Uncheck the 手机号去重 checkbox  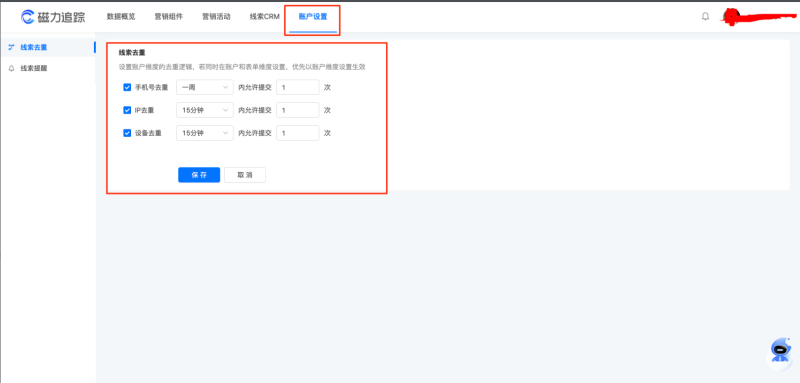click(128, 88)
